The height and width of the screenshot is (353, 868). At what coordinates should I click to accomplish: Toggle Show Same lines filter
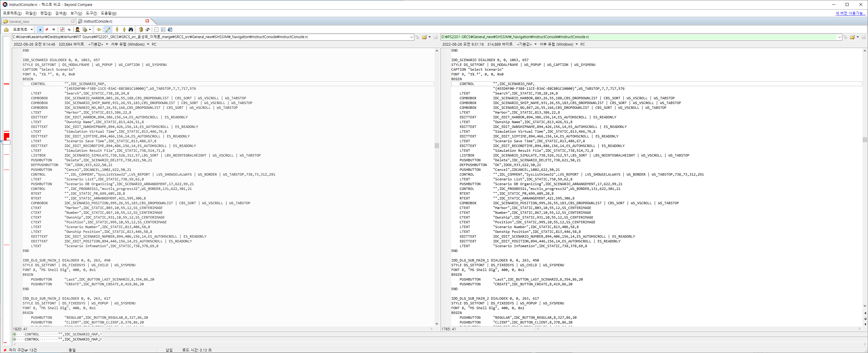pos(54,30)
